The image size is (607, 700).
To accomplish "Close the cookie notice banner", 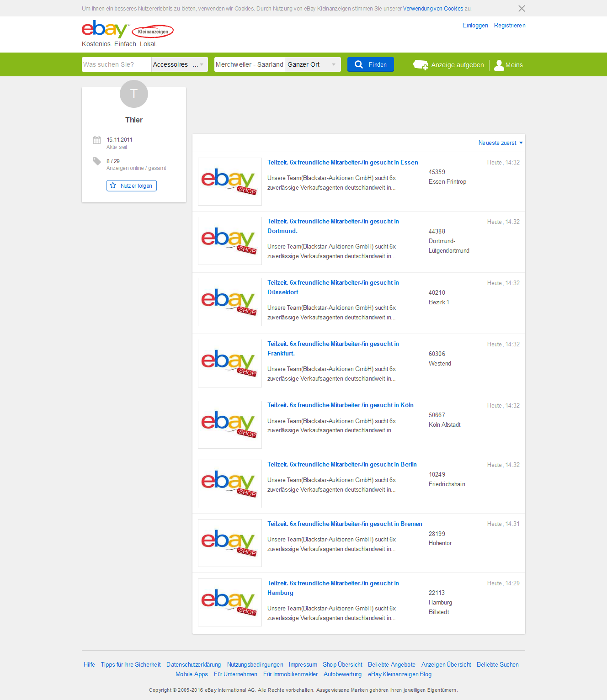I will click(x=522, y=9).
